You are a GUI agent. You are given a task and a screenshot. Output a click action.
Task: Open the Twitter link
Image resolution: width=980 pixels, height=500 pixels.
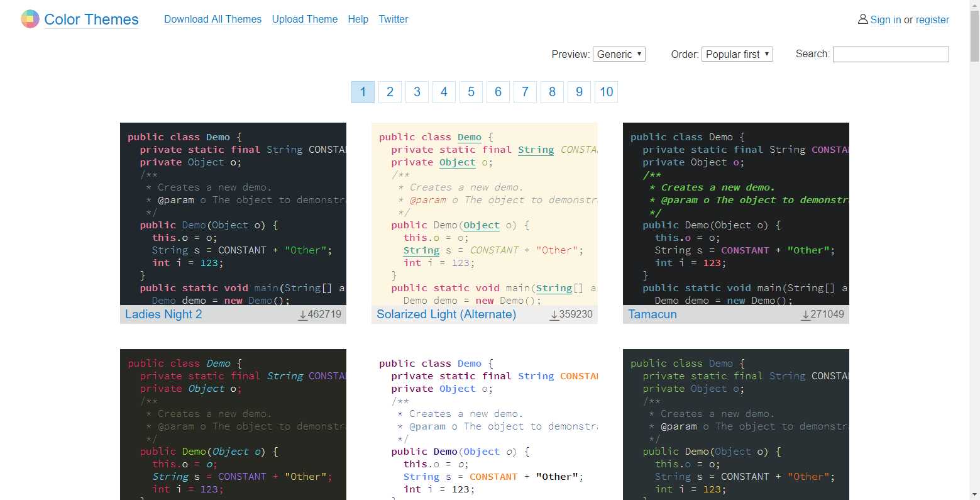point(394,19)
